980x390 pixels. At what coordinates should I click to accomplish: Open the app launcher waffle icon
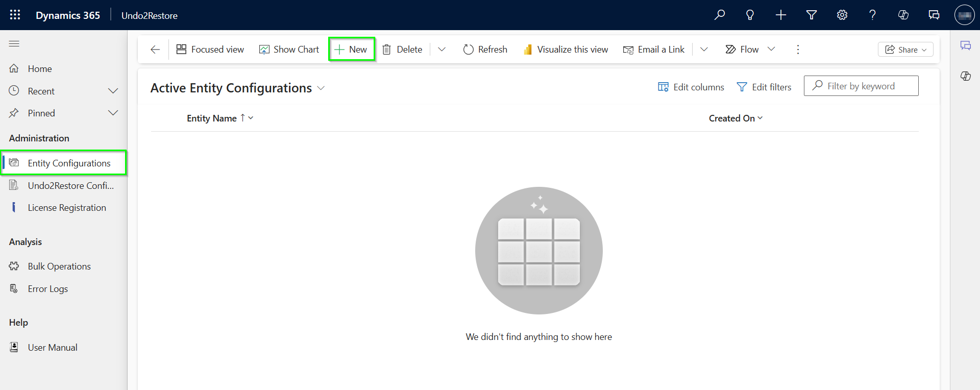point(15,15)
